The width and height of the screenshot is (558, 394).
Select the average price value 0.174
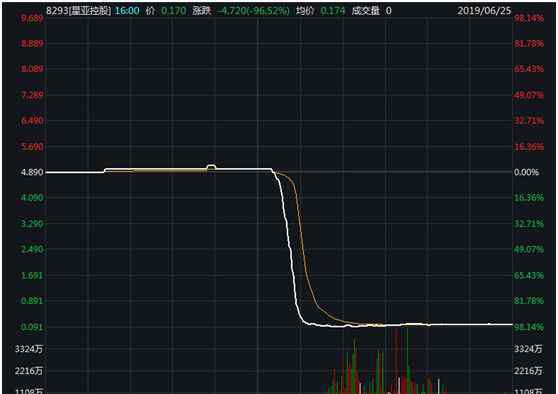[333, 11]
